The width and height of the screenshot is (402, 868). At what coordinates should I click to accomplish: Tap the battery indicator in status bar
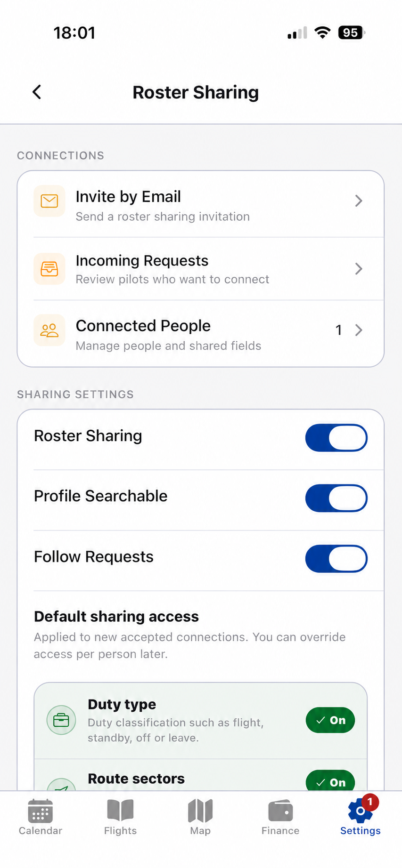point(352,32)
